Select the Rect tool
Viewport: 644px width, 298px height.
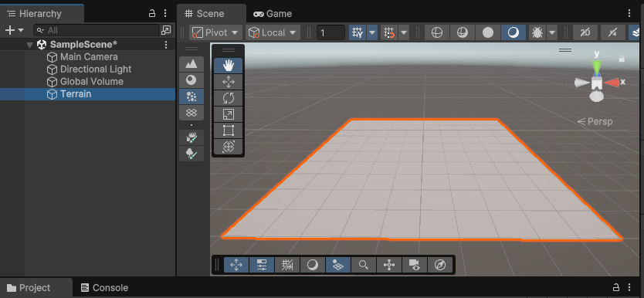point(229,130)
